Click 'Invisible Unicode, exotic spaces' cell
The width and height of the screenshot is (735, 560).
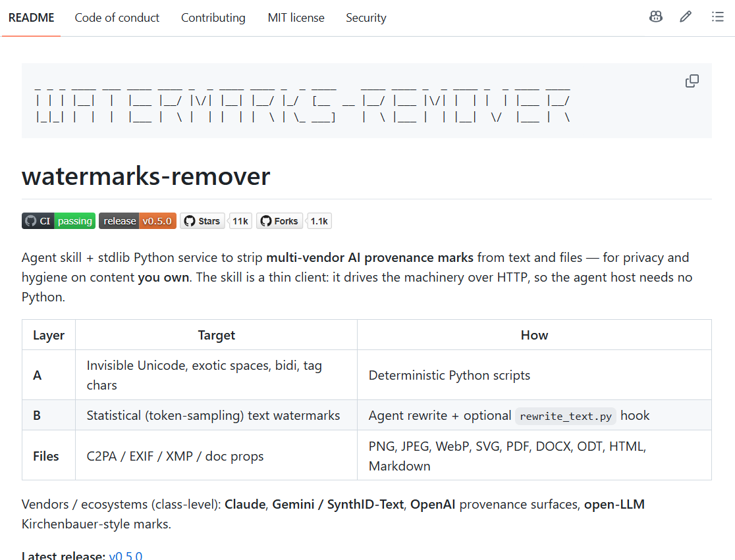[x=216, y=375]
